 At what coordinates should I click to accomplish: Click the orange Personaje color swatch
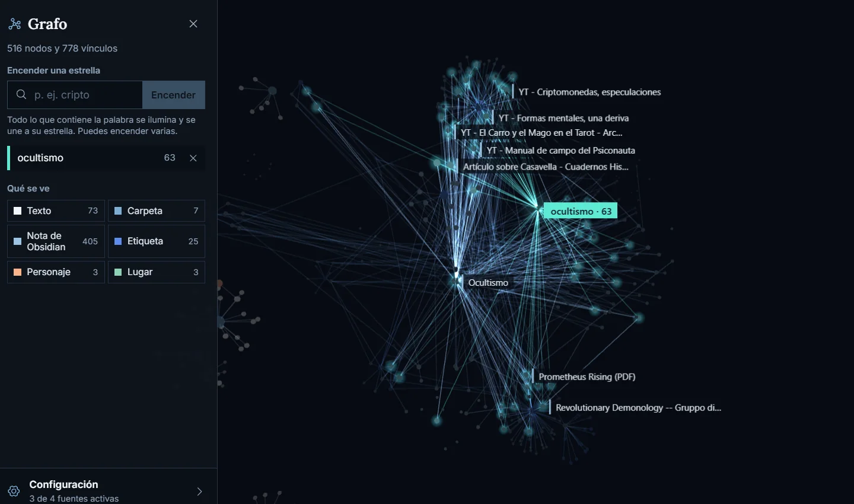click(x=17, y=272)
